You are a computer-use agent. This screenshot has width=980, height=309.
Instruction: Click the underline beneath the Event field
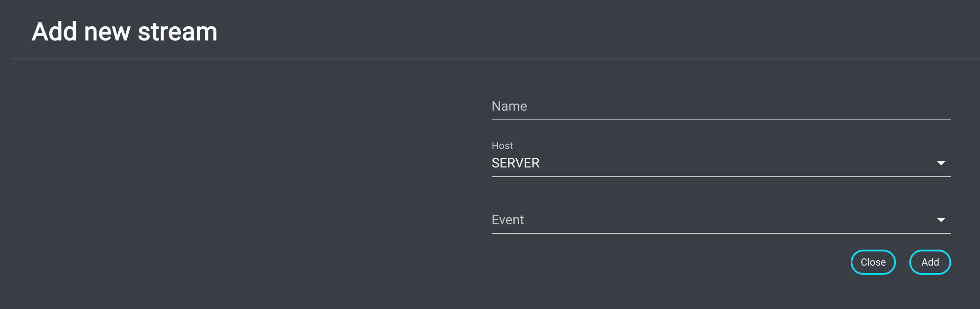[721, 233]
